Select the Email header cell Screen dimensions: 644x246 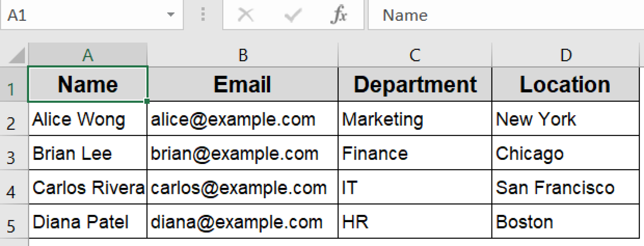tap(242, 84)
